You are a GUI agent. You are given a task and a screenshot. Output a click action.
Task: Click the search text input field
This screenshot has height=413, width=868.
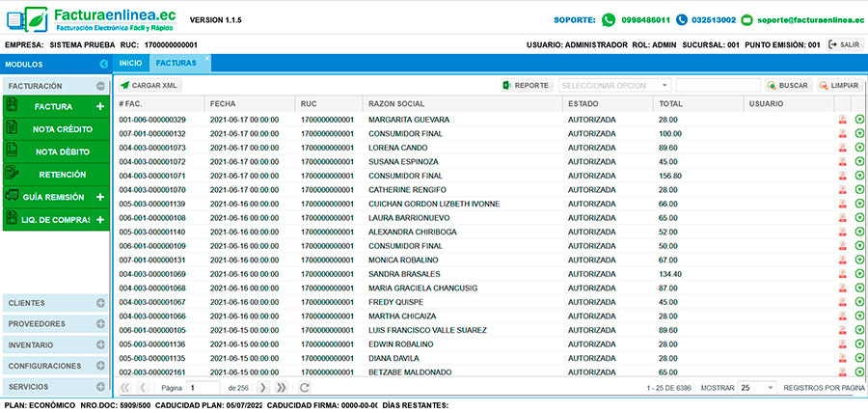tap(718, 85)
